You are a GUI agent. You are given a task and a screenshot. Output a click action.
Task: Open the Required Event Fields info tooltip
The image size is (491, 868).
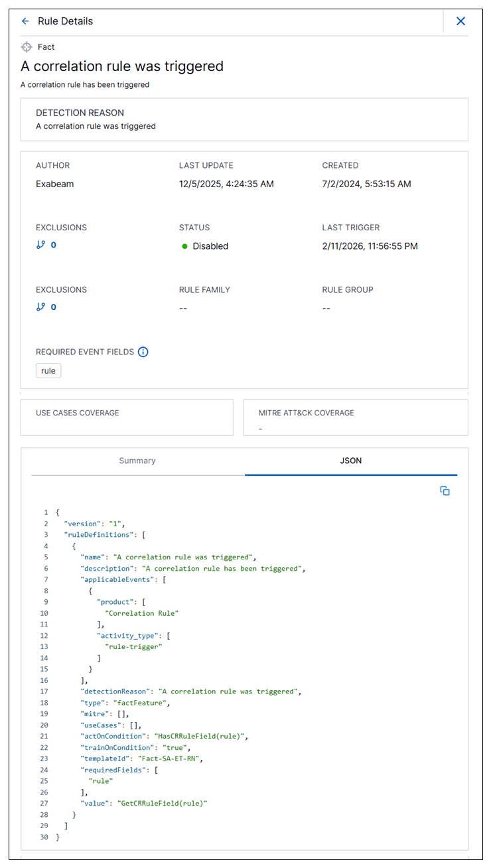[143, 352]
